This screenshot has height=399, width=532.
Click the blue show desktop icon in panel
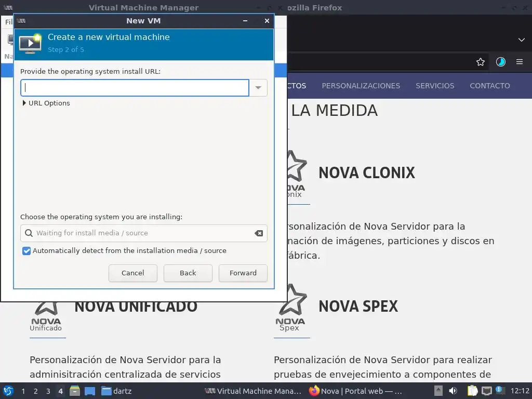click(x=90, y=391)
